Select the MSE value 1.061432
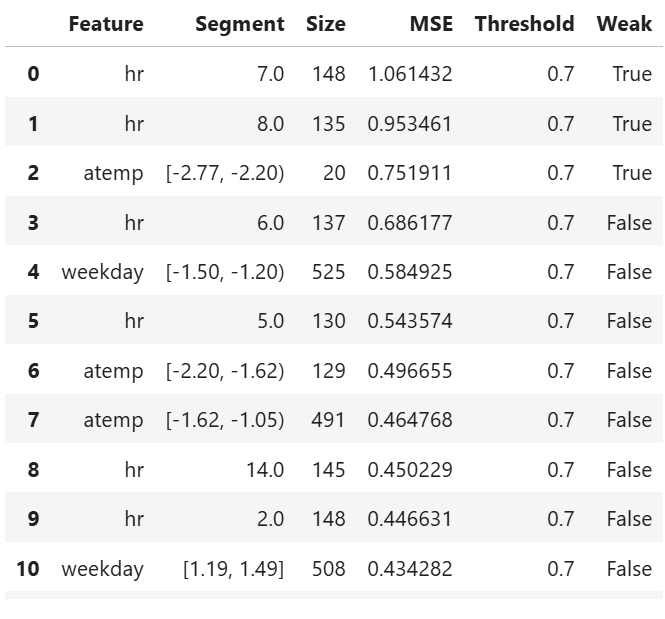Viewport: 665px width, 619px height. tap(410, 74)
